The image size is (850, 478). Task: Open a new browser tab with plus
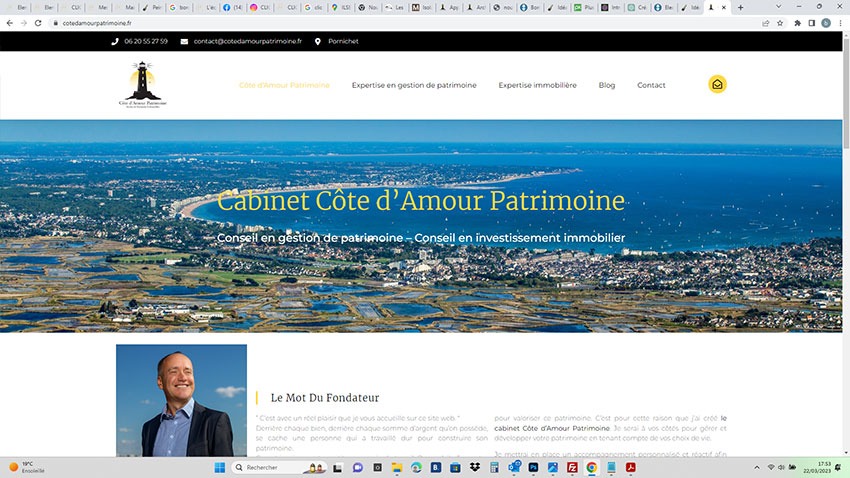point(740,8)
